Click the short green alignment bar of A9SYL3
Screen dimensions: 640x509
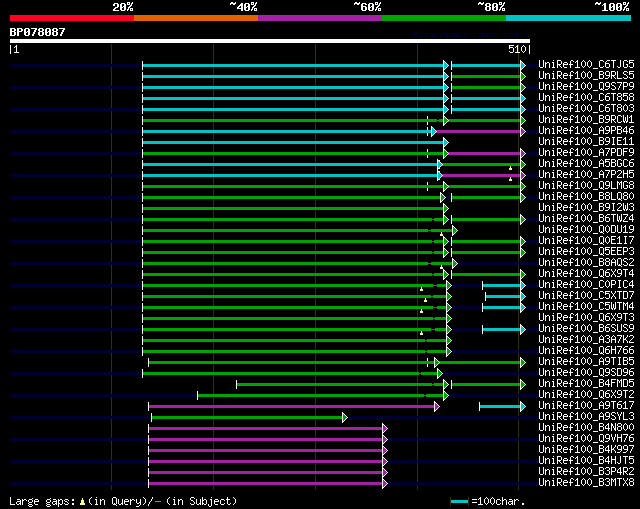coord(249,418)
